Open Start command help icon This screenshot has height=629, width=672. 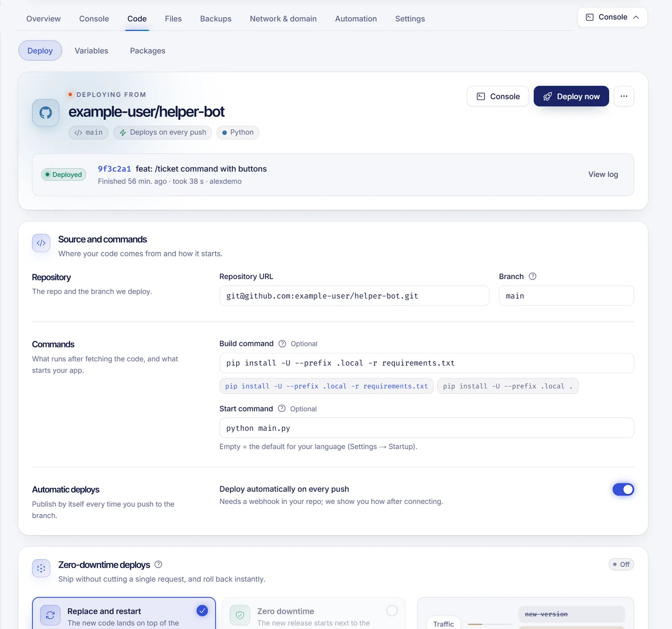[282, 408]
